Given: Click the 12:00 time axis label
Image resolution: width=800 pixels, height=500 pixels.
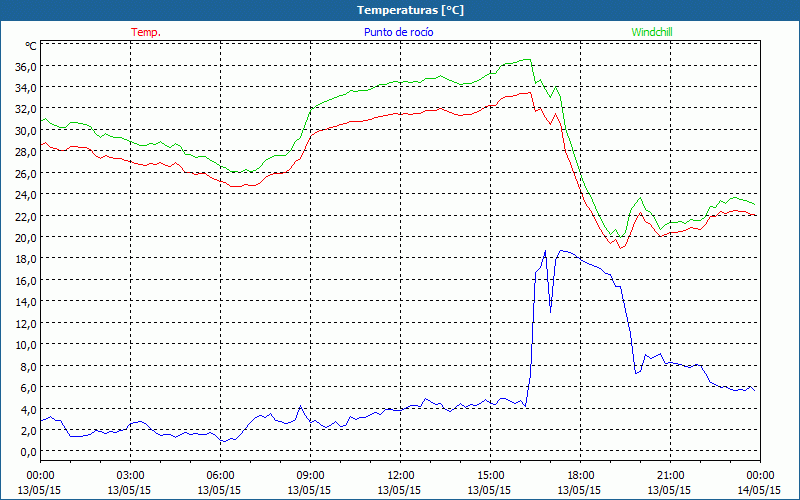Looking at the screenshot, I should tap(401, 476).
